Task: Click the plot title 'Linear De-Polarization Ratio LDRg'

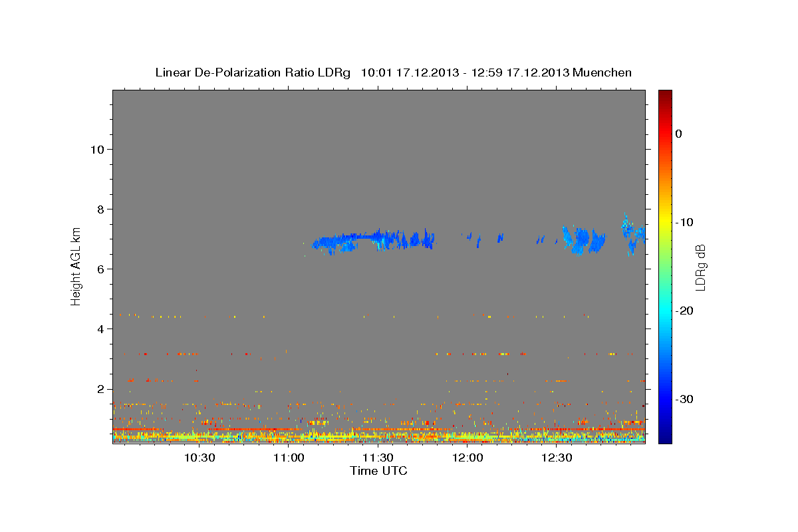Action: [x=253, y=72]
